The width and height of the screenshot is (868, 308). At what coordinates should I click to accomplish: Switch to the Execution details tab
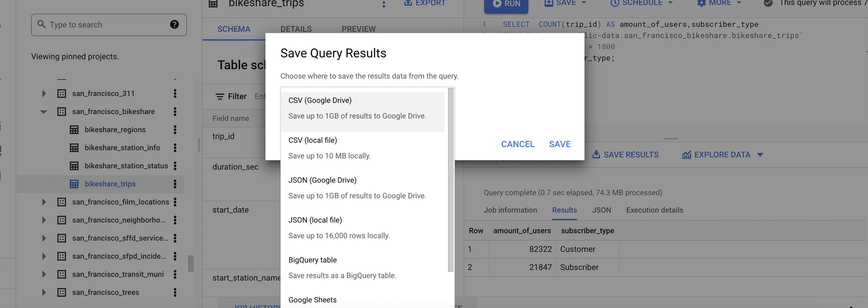654,210
